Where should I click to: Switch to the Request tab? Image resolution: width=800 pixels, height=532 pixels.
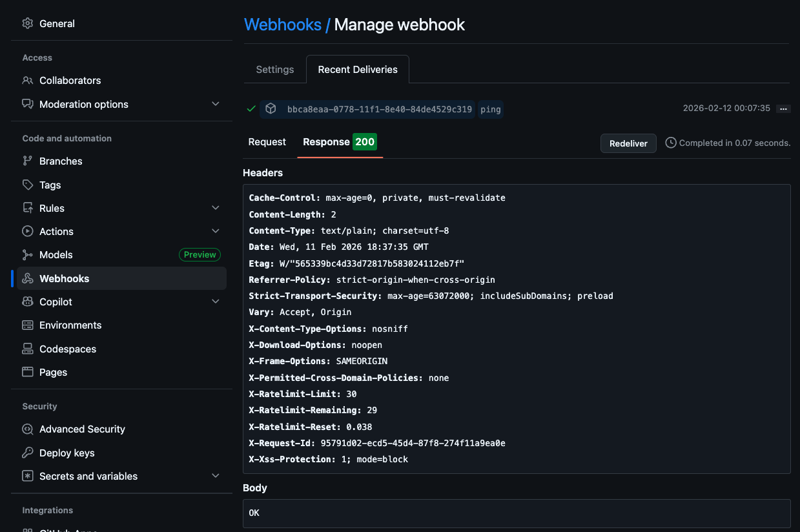[267, 142]
